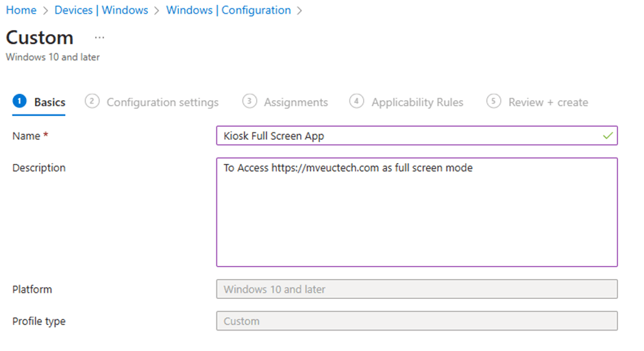
Task: Click the step 2 number circle icon
Action: 92,101
